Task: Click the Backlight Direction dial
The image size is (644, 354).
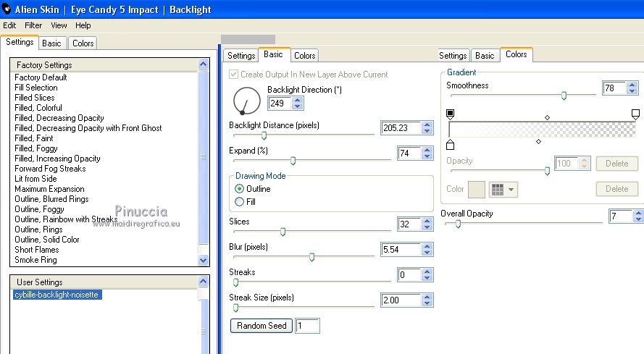Action: point(247,101)
